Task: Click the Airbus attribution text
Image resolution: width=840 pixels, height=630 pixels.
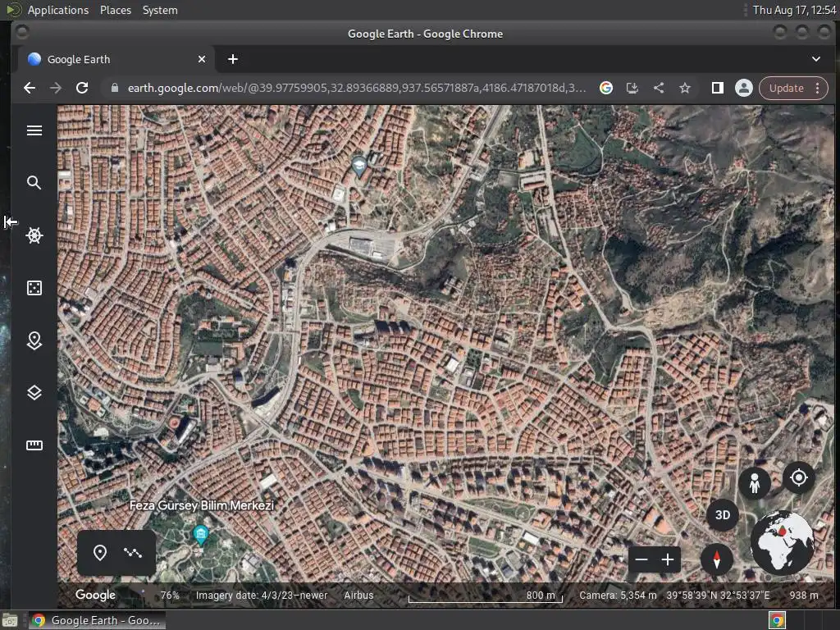Action: coord(358,596)
